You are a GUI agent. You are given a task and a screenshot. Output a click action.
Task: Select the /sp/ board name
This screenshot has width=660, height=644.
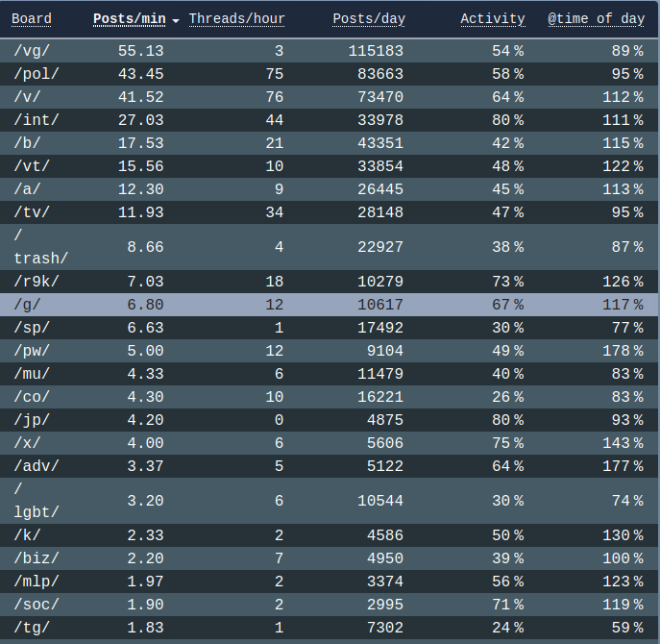(x=32, y=328)
